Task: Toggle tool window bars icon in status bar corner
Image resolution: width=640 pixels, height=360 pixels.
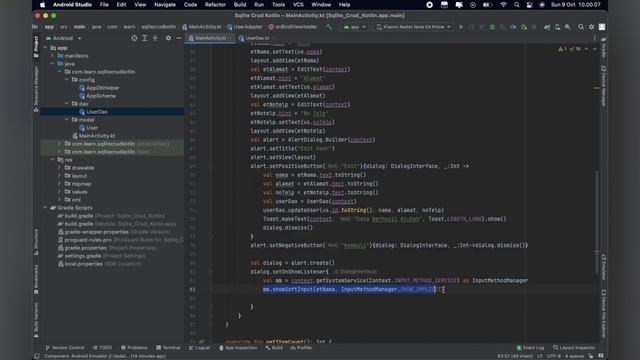Action: click(37, 356)
